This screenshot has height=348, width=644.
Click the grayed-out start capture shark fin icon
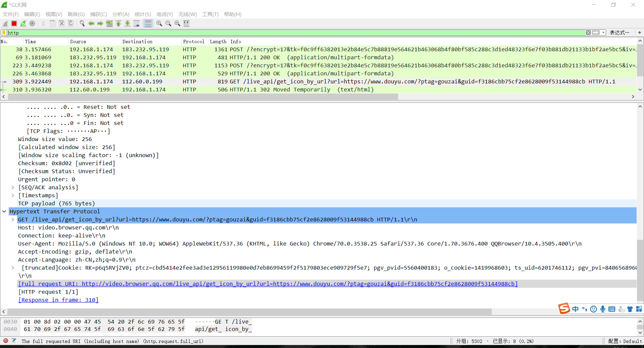pos(5,23)
